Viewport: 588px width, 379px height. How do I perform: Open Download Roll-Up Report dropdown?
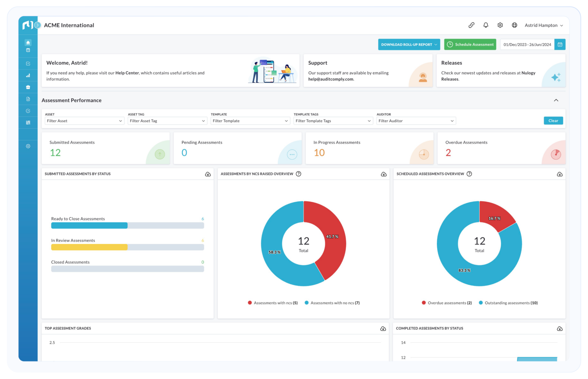(x=409, y=44)
